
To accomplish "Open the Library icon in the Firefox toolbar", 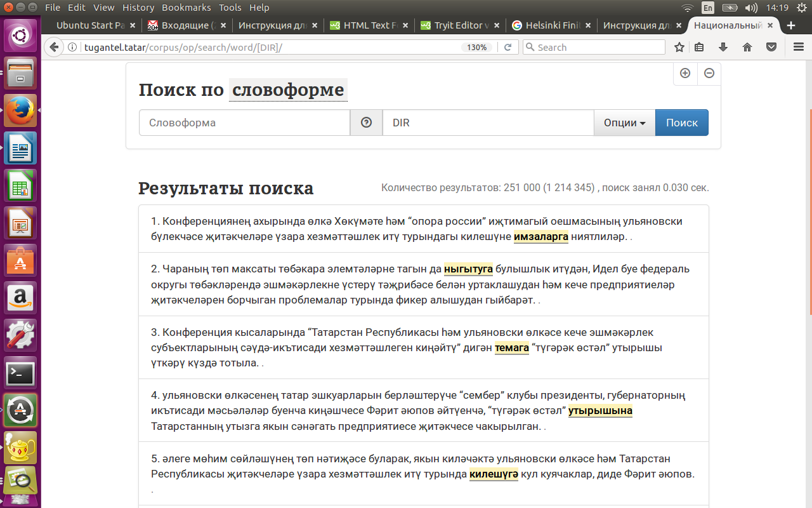I will pos(699,46).
